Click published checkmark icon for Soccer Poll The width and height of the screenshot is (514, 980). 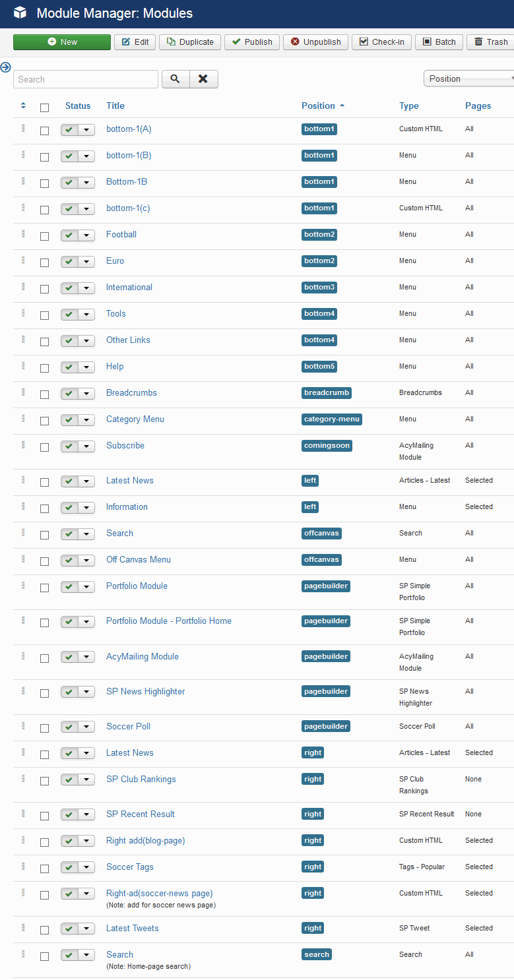click(x=69, y=727)
